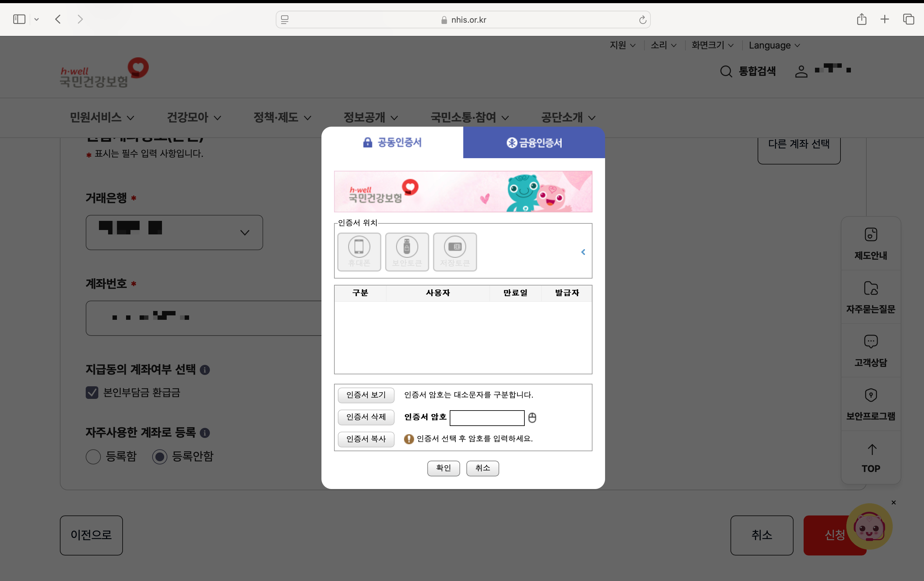Click the 확인 button in the certificate dialog
The height and width of the screenshot is (581, 924).
(443, 468)
